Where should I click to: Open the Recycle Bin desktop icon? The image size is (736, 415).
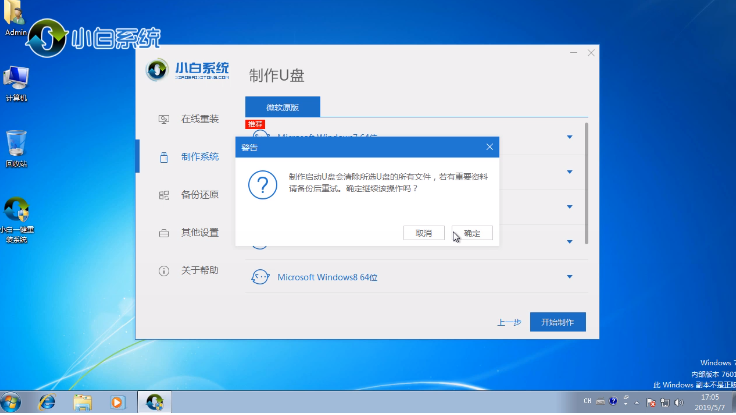pos(16,143)
